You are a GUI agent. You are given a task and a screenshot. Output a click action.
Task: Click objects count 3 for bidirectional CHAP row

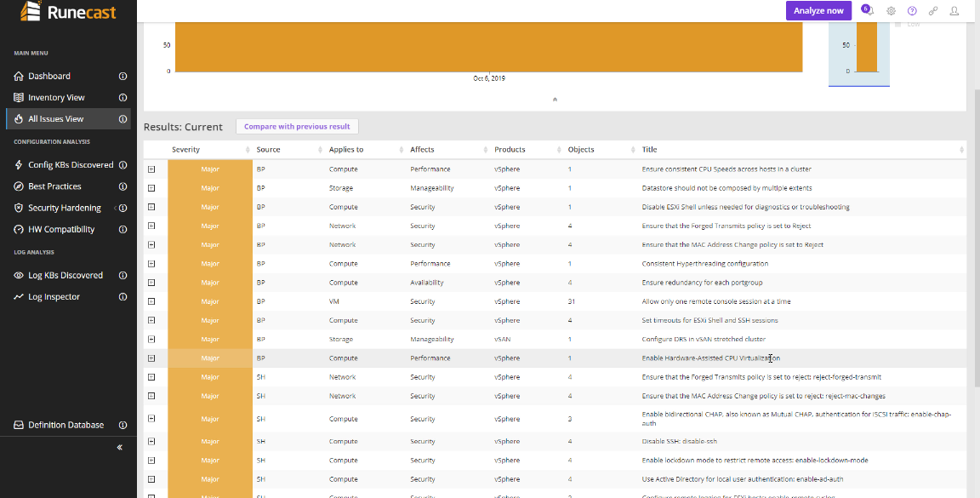pyautogui.click(x=570, y=419)
